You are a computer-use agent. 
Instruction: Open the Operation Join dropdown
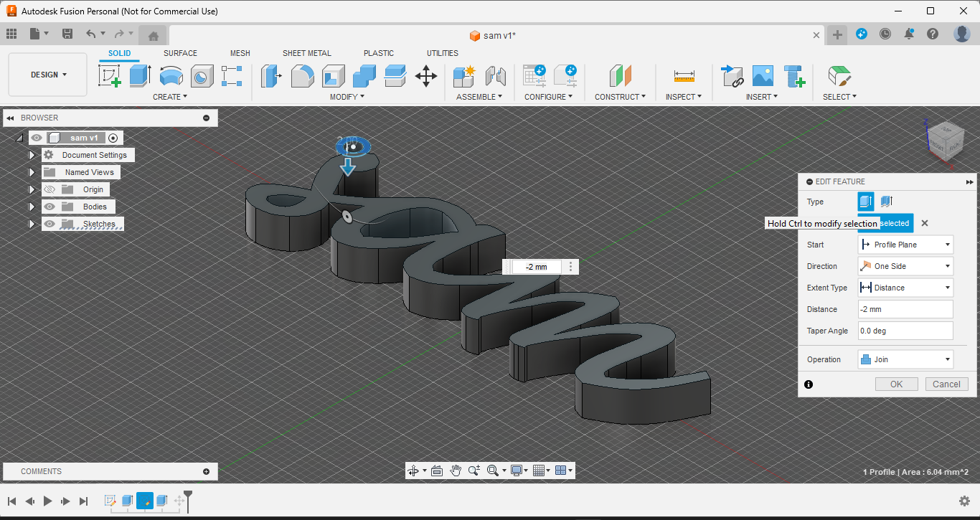[905, 359]
